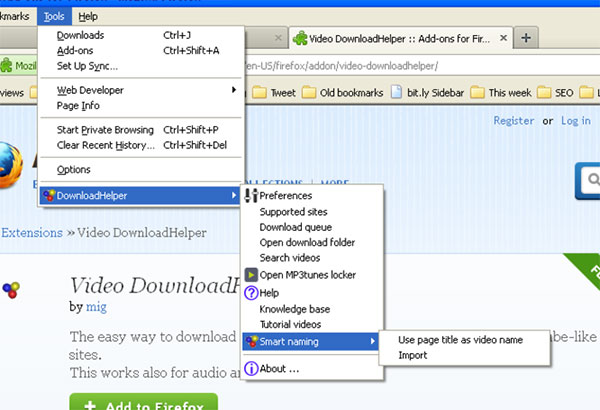Click the Log in link

tap(576, 121)
